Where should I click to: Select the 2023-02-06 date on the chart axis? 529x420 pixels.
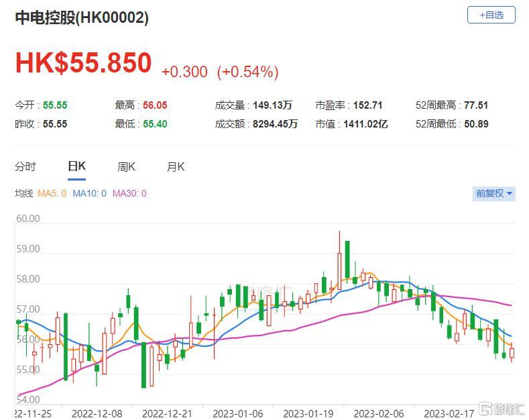click(x=377, y=413)
